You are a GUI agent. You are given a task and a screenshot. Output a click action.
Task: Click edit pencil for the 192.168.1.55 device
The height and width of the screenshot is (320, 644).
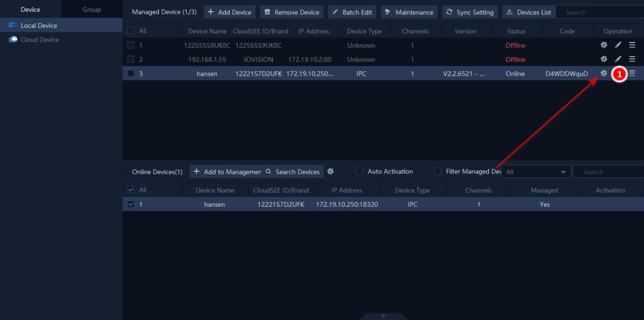[x=618, y=60]
